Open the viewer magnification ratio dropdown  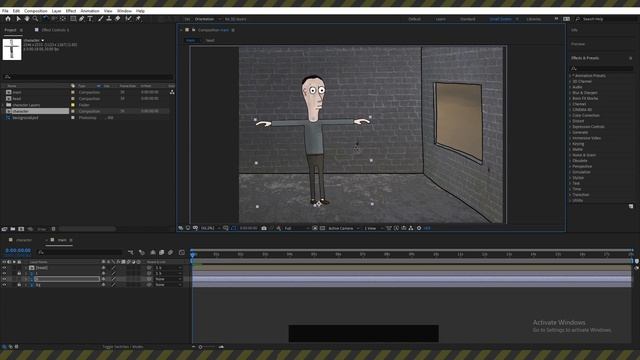click(211, 228)
